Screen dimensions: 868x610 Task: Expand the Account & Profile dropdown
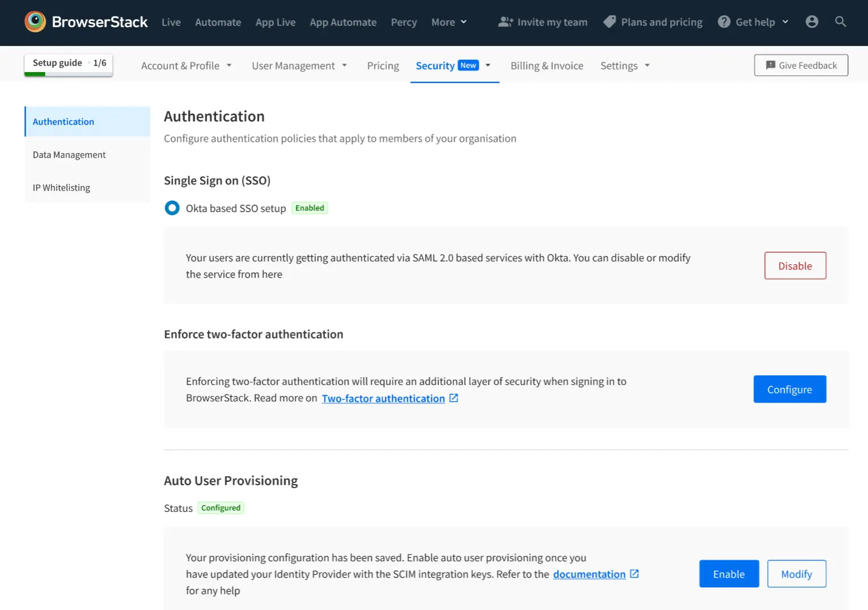(186, 66)
